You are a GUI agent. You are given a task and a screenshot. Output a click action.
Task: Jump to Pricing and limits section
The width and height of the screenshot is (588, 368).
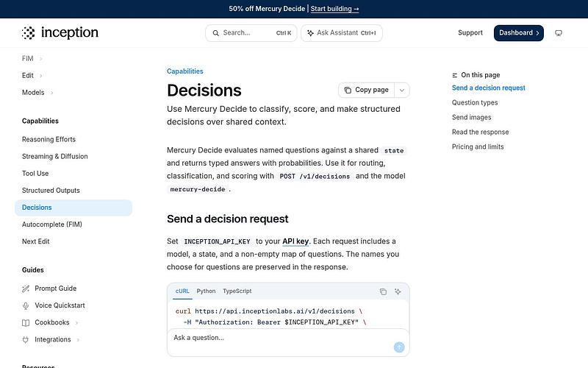click(x=478, y=146)
